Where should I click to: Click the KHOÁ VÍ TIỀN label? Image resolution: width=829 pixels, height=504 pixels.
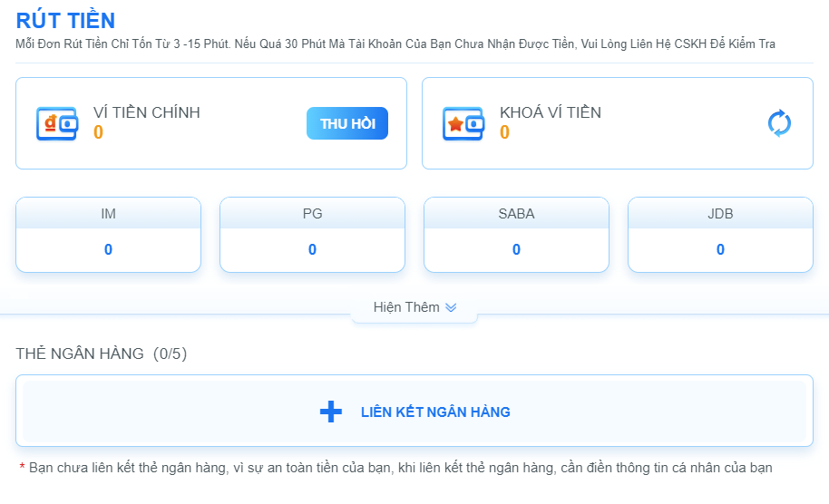[550, 112]
